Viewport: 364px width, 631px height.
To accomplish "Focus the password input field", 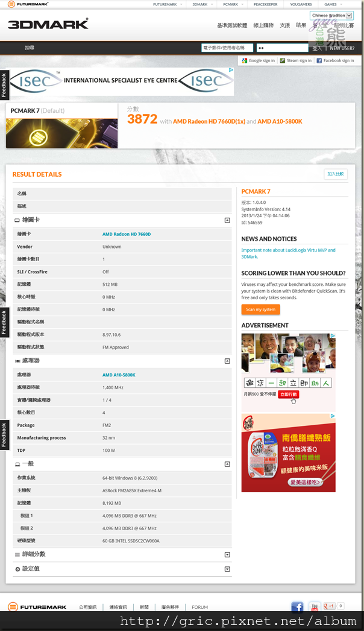I will click(x=283, y=48).
